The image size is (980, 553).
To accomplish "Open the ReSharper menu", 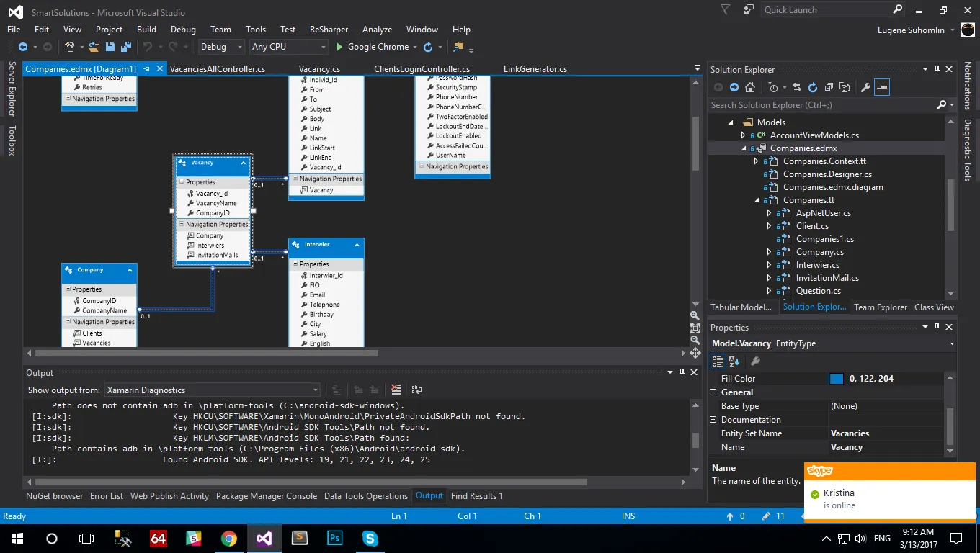I will (329, 30).
